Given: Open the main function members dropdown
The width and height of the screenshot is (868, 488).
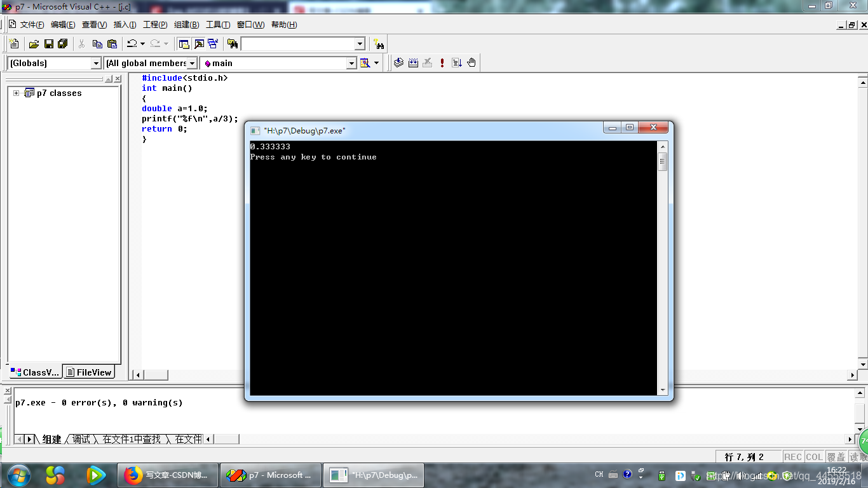Looking at the screenshot, I should coord(351,63).
